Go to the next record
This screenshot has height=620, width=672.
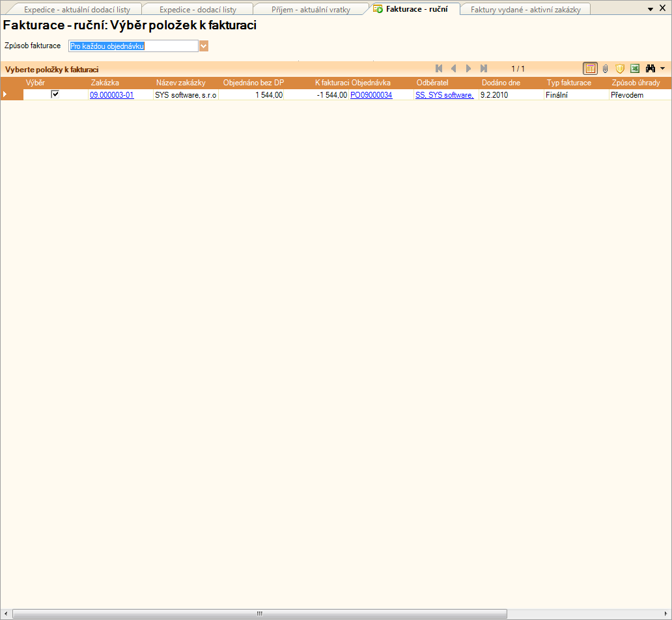pyautogui.click(x=468, y=68)
